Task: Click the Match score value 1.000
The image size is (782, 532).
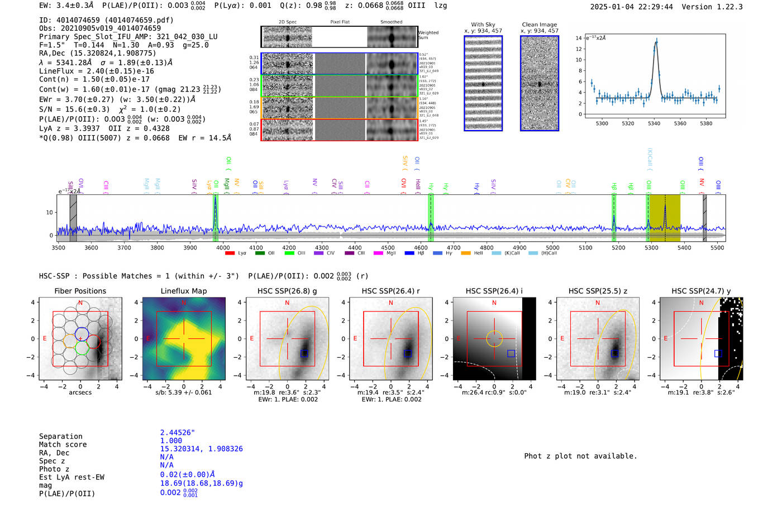Action: click(x=171, y=440)
